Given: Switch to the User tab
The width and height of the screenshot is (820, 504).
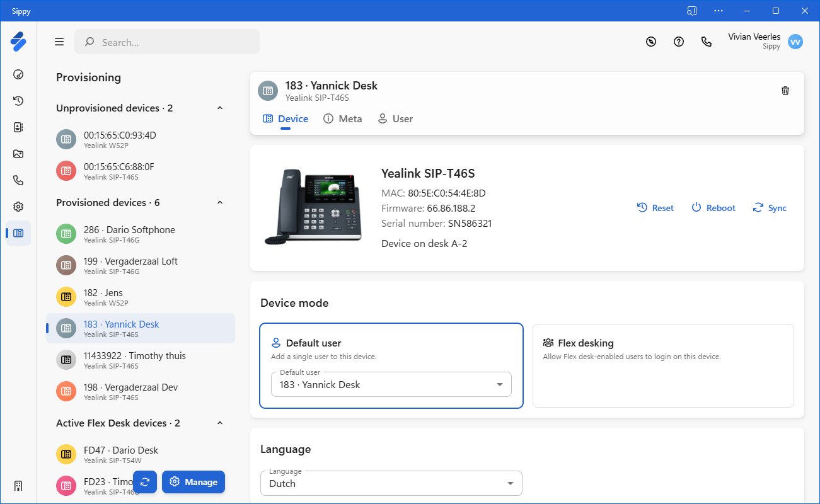Looking at the screenshot, I should click(395, 119).
